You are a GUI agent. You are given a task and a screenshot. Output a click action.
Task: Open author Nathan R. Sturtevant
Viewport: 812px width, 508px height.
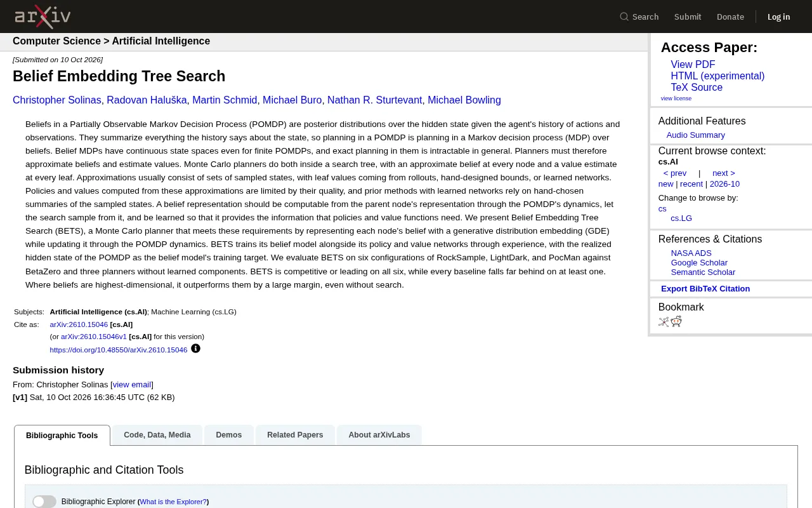click(375, 100)
